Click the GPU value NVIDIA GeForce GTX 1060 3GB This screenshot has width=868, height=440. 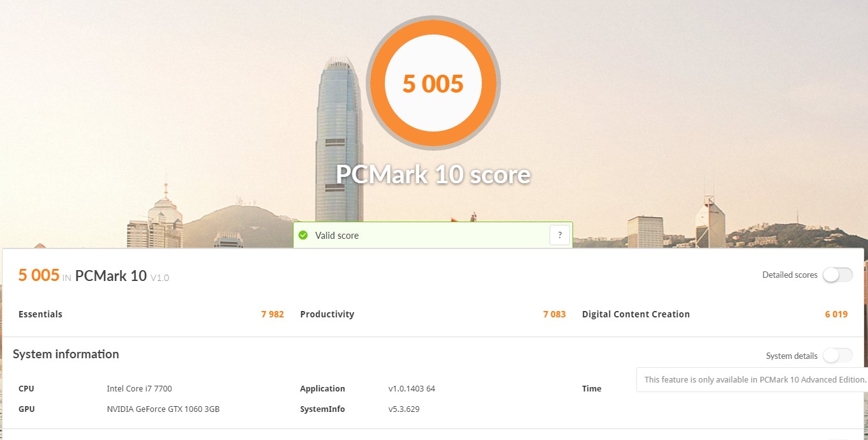163,409
